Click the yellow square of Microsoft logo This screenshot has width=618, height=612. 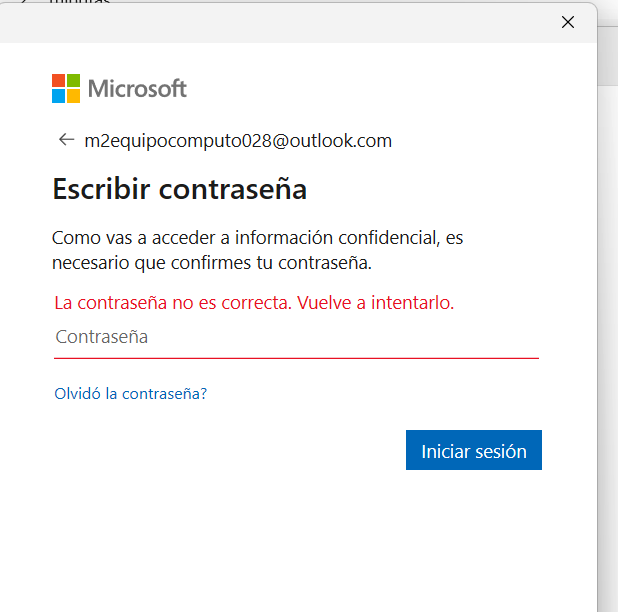point(73,96)
